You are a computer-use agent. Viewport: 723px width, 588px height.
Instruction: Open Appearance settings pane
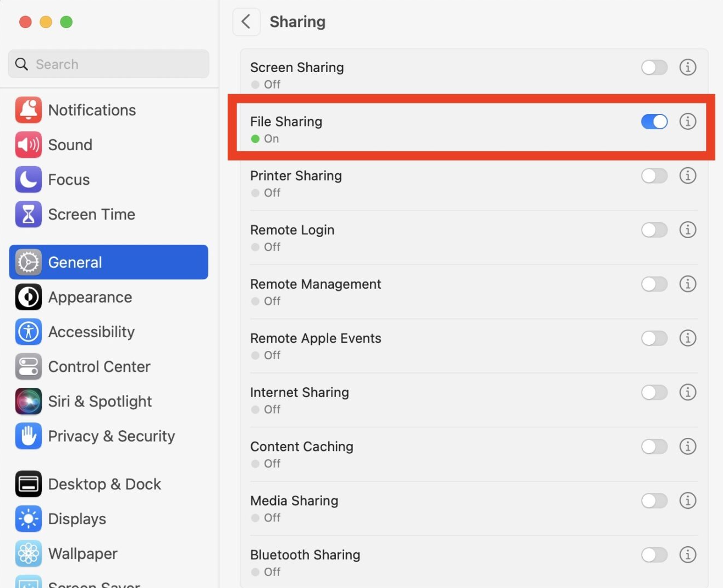pyautogui.click(x=90, y=297)
